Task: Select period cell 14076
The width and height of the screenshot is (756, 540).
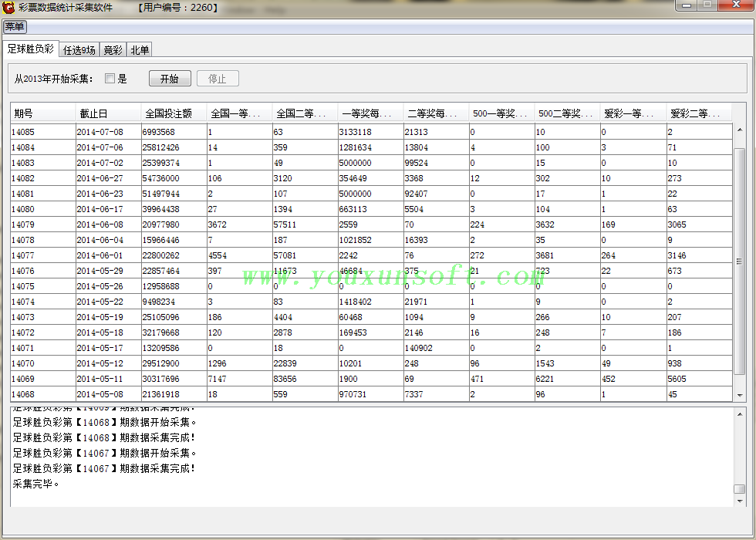Action: (43, 271)
